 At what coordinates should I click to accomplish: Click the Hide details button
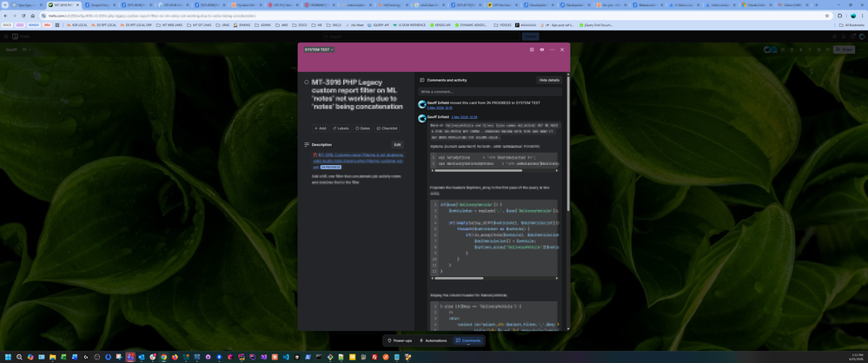(x=549, y=80)
